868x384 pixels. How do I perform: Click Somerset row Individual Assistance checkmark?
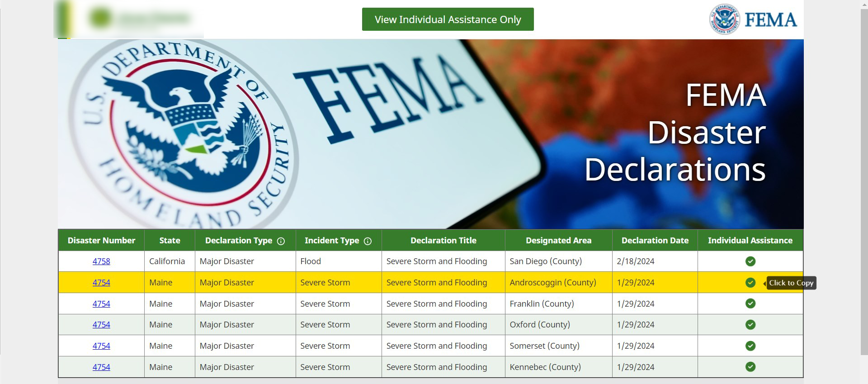[750, 346]
